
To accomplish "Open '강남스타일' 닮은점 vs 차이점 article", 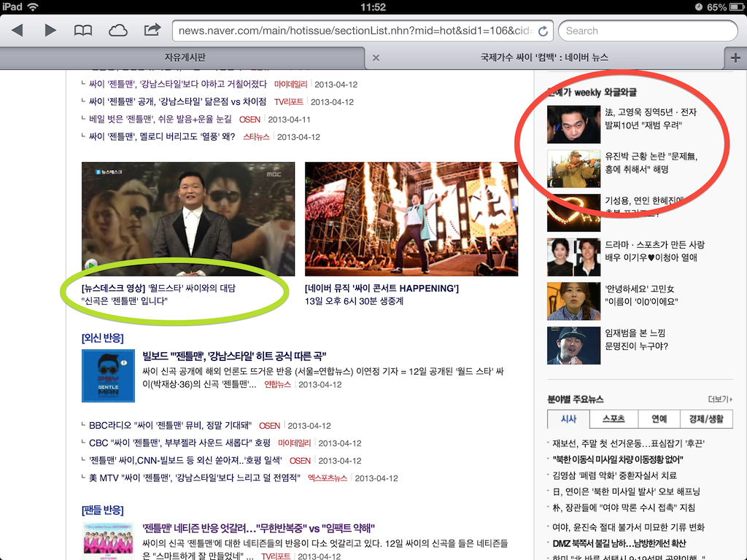I will [x=178, y=102].
